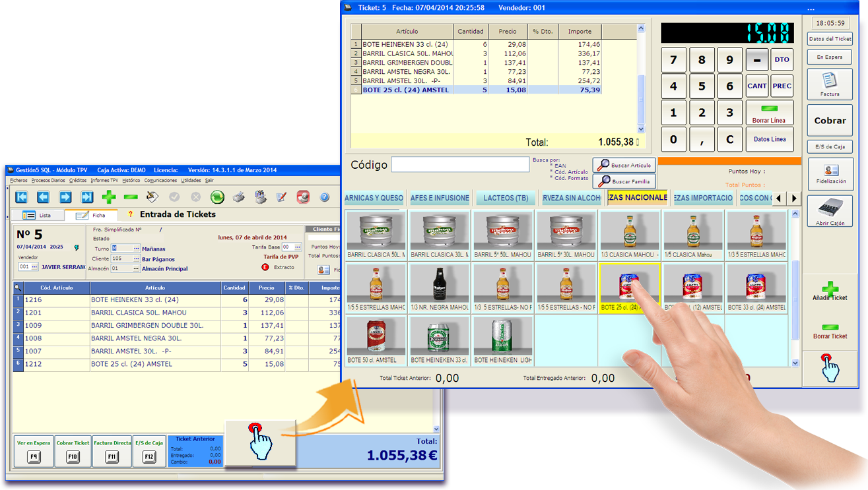Click Borrar Línea on the keypad

click(769, 113)
